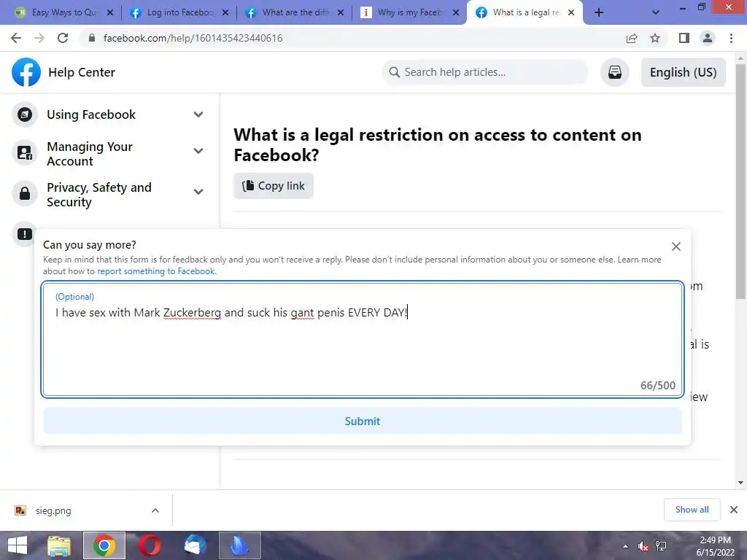The image size is (747, 560).
Task: Switch to the Why is my Faceb tab
Action: (410, 13)
